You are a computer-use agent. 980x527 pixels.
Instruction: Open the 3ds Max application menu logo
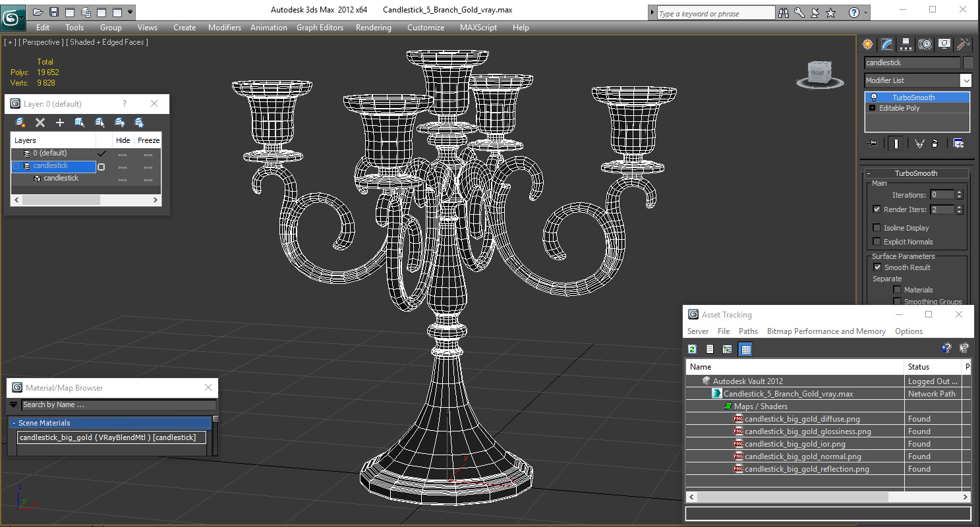[x=13, y=16]
